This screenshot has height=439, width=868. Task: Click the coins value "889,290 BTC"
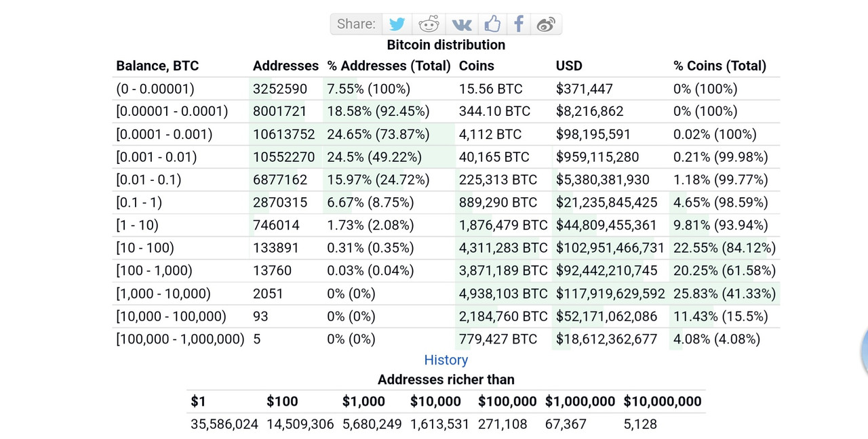pyautogui.click(x=498, y=203)
